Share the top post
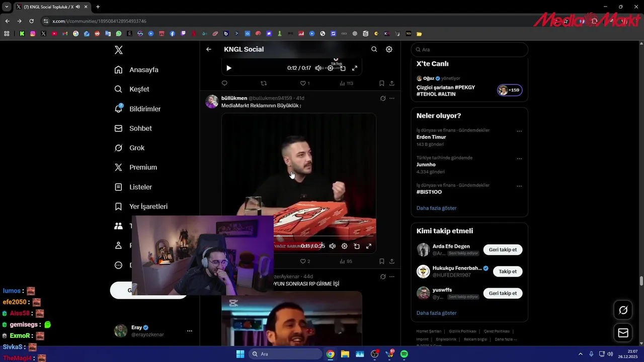 [392, 83]
